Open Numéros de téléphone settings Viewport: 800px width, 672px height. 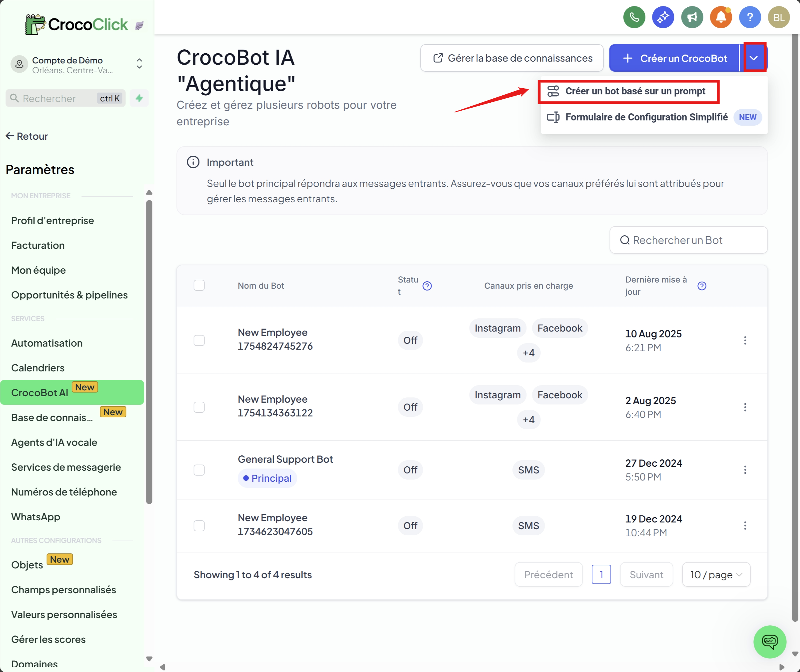click(x=64, y=492)
